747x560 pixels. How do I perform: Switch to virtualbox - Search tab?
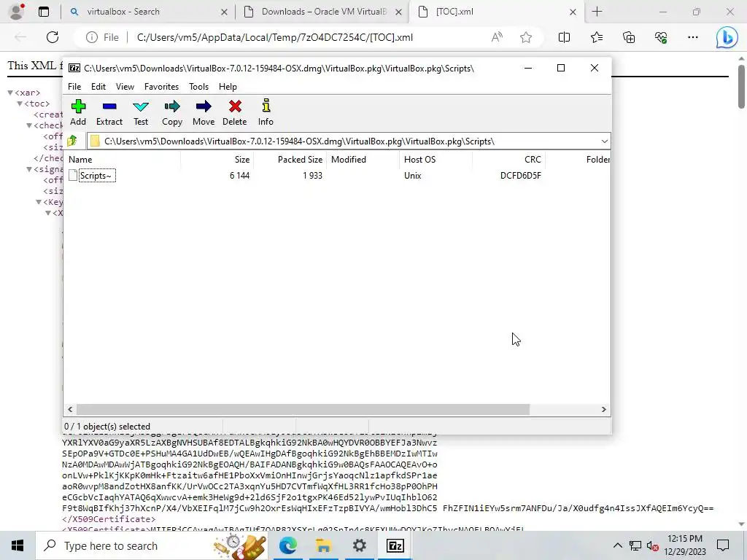click(147, 12)
